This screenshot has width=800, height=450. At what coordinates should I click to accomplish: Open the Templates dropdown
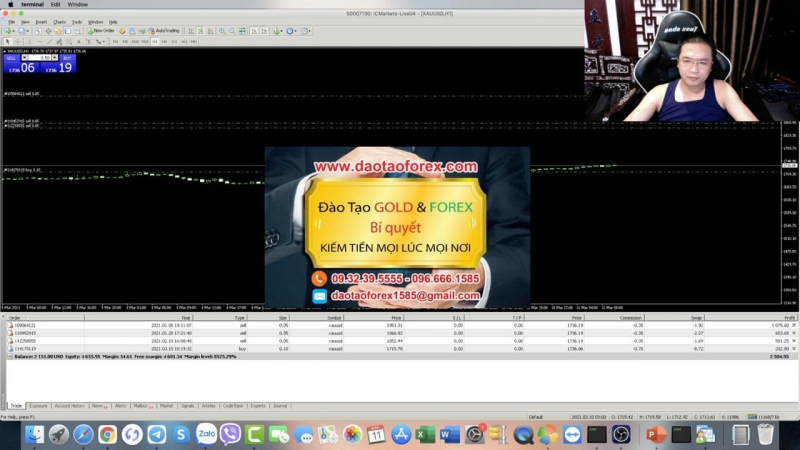(305, 31)
